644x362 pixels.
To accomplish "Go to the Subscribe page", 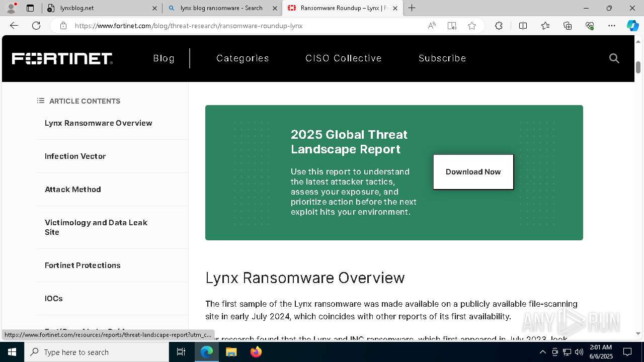I will click(442, 58).
